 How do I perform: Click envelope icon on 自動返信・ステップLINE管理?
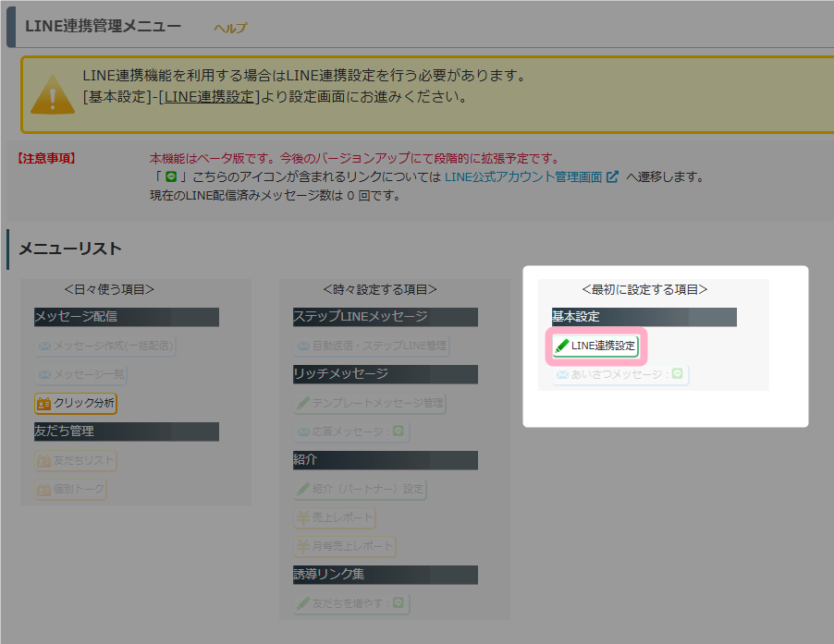[x=303, y=346]
